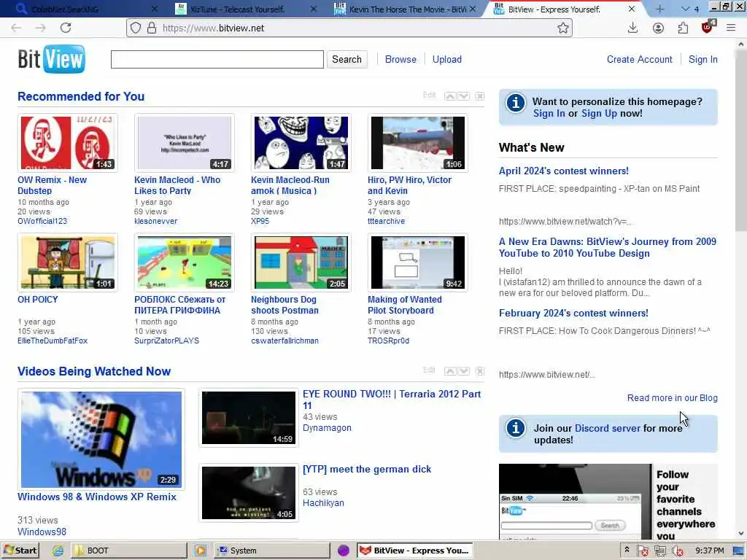This screenshot has height=560, width=747.
Task: Open the Upload link
Action: coord(447,60)
